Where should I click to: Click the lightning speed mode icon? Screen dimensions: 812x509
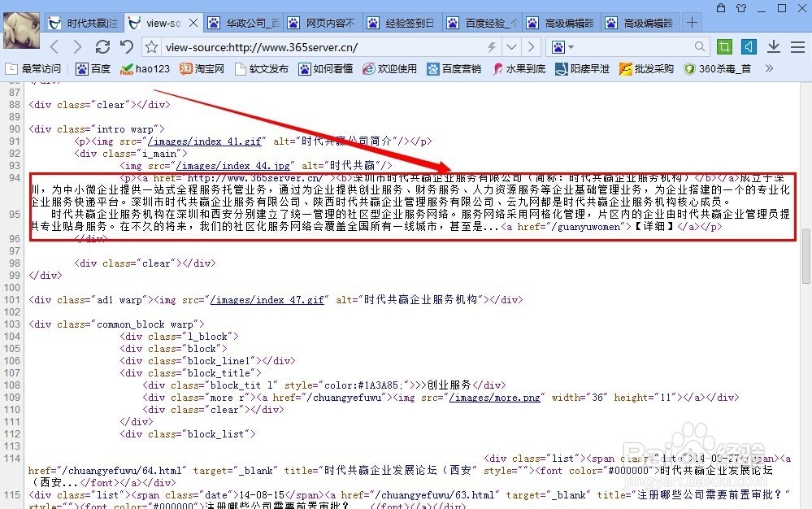[x=492, y=47]
